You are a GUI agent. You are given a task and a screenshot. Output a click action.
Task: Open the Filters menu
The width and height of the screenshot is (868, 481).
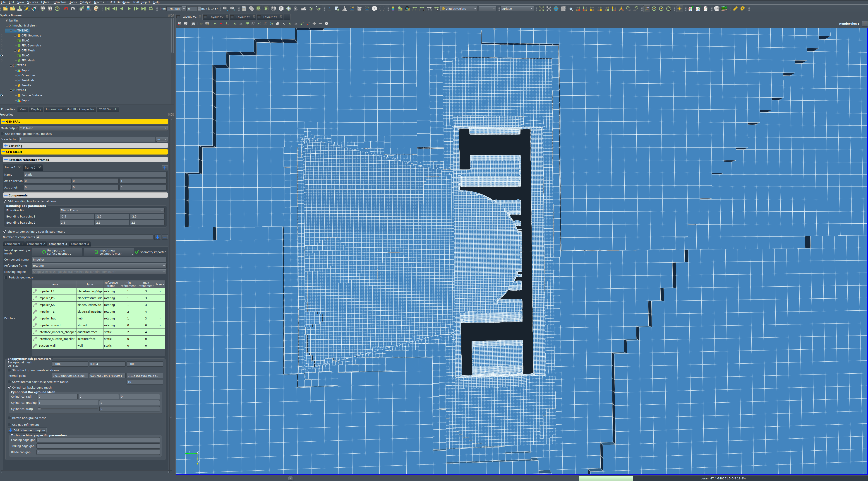[45, 2]
